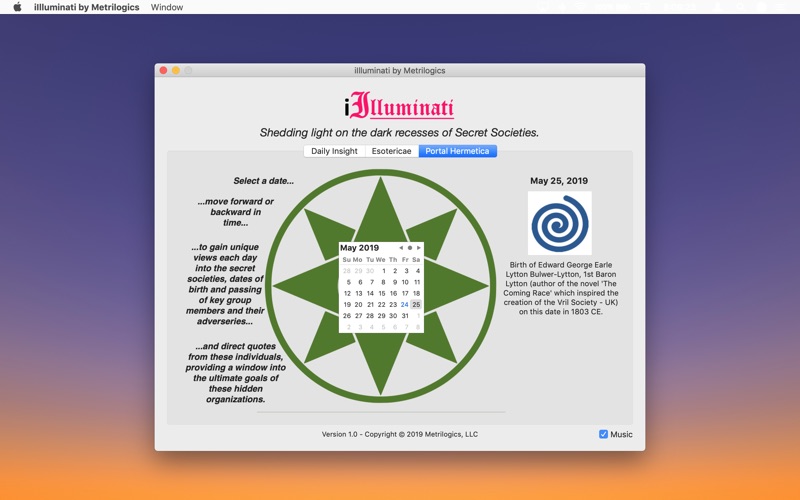Viewport: 800px width, 500px height.
Task: Switch to the Esotericae tab
Action: 391,151
